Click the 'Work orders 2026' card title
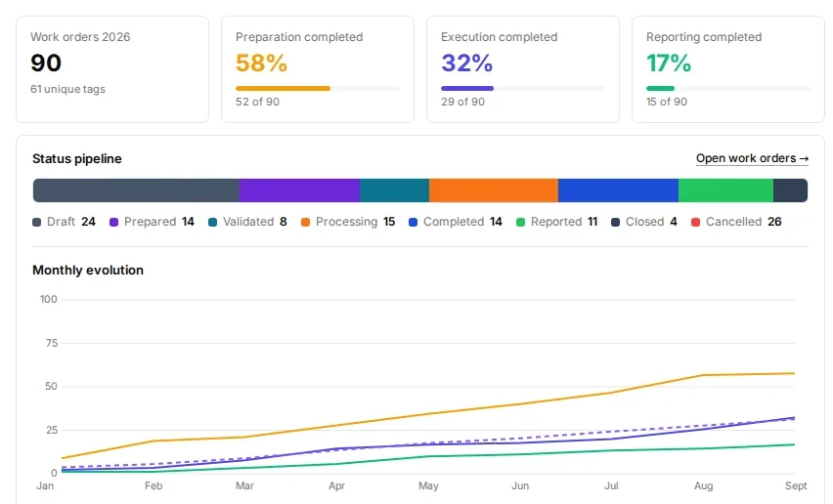The width and height of the screenshot is (833, 504). [80, 37]
